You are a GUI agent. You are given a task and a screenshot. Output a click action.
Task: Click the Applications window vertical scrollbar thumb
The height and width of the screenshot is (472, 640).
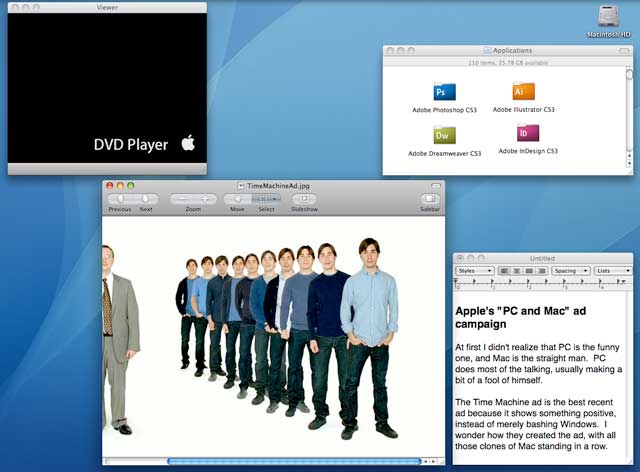629,74
